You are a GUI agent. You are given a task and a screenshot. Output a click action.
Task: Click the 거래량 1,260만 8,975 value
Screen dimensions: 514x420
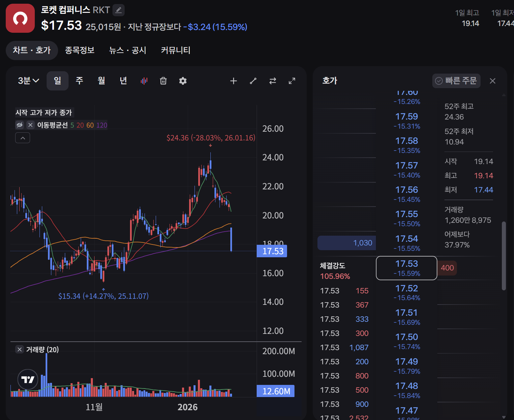[468, 220]
